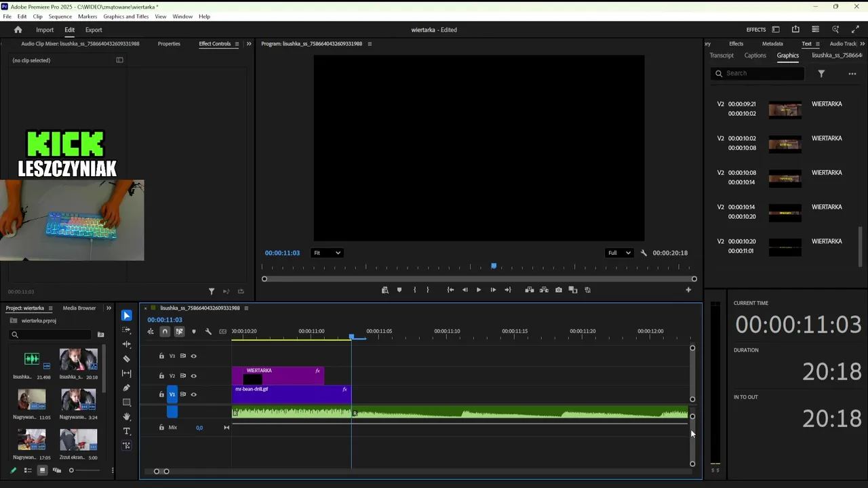
Task: Open the Program monitor button editor plus
Action: tap(688, 290)
